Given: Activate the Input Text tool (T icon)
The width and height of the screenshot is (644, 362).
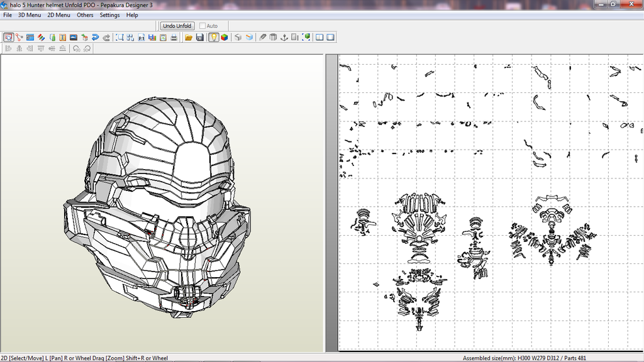Looking at the screenshot, I should point(63,37).
